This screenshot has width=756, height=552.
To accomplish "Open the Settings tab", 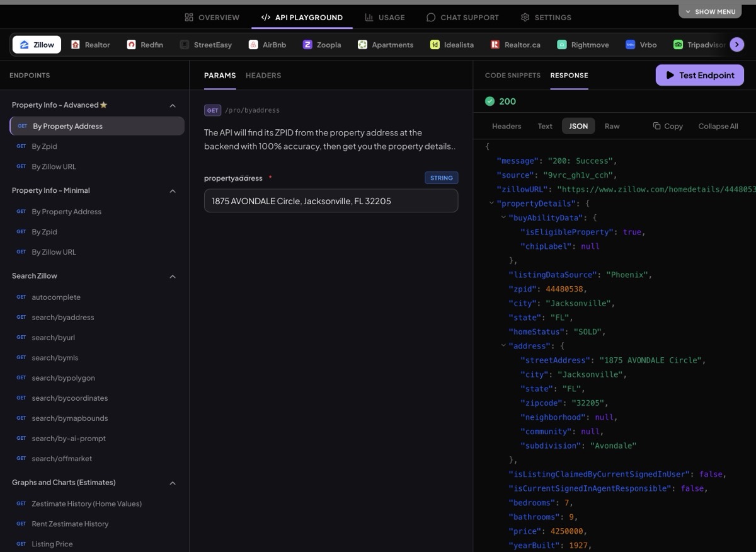I will click(x=546, y=18).
